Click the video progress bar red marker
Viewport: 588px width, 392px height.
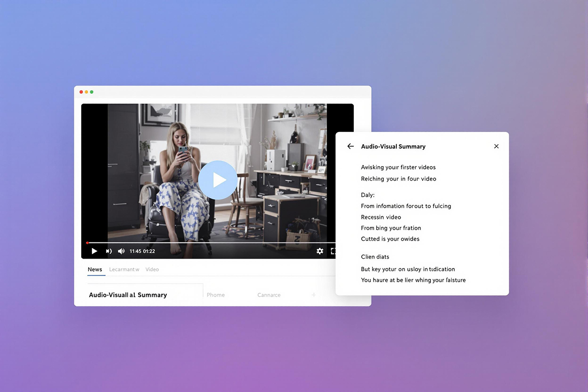click(87, 243)
